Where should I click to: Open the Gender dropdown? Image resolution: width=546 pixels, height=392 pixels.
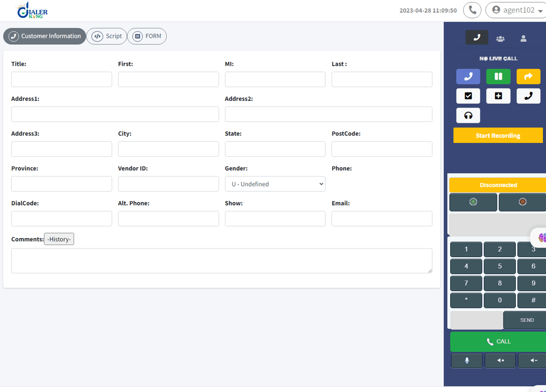coord(275,184)
